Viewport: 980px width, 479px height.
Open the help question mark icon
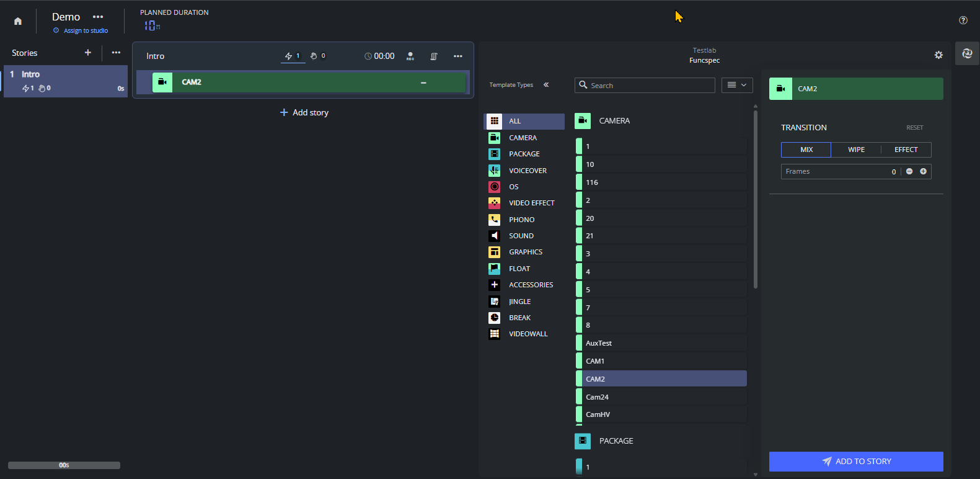(x=963, y=20)
